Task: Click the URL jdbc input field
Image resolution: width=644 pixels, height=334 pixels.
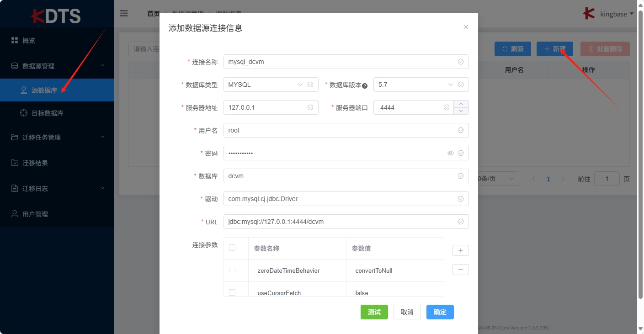Action: click(346, 222)
